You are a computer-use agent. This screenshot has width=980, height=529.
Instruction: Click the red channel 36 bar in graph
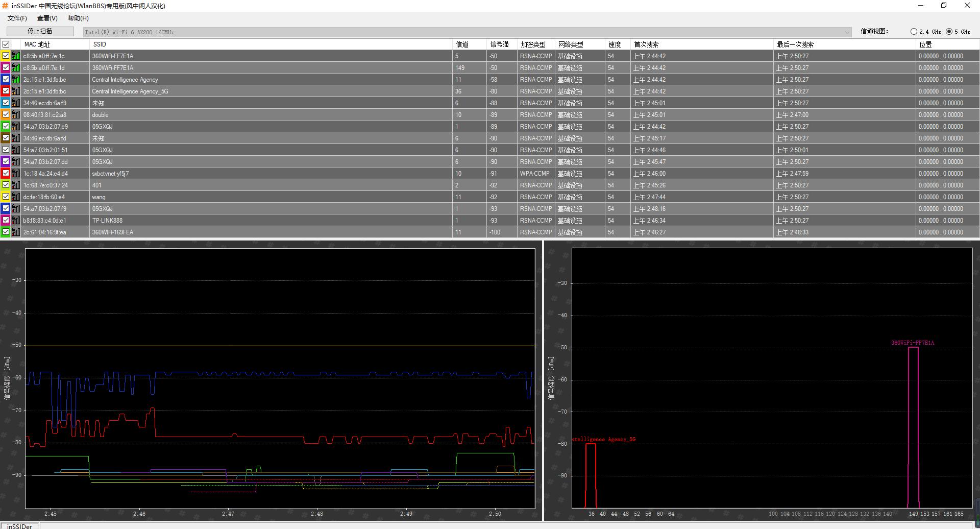tap(591, 475)
